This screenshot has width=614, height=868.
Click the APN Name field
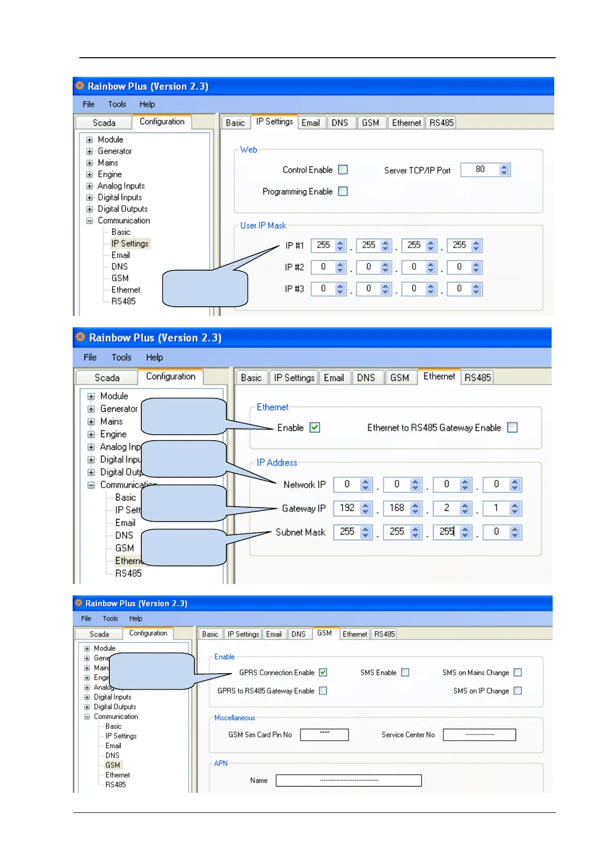(349, 780)
